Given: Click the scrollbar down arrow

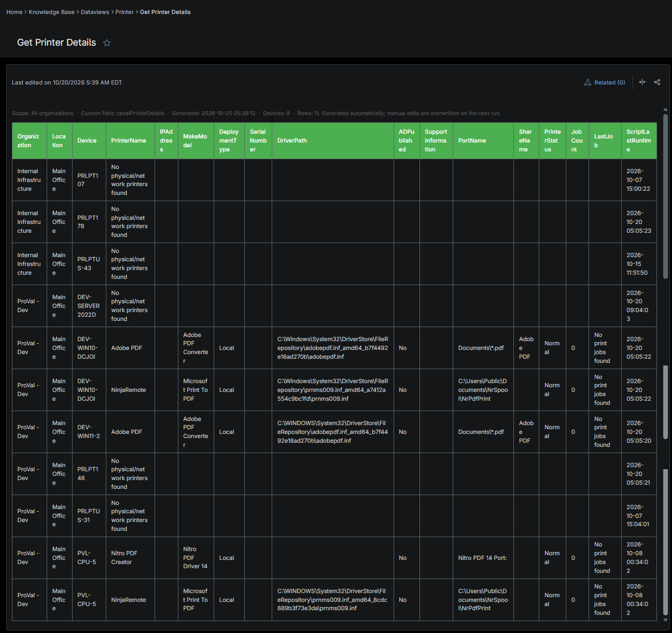Looking at the screenshot, I should tap(665, 620).
